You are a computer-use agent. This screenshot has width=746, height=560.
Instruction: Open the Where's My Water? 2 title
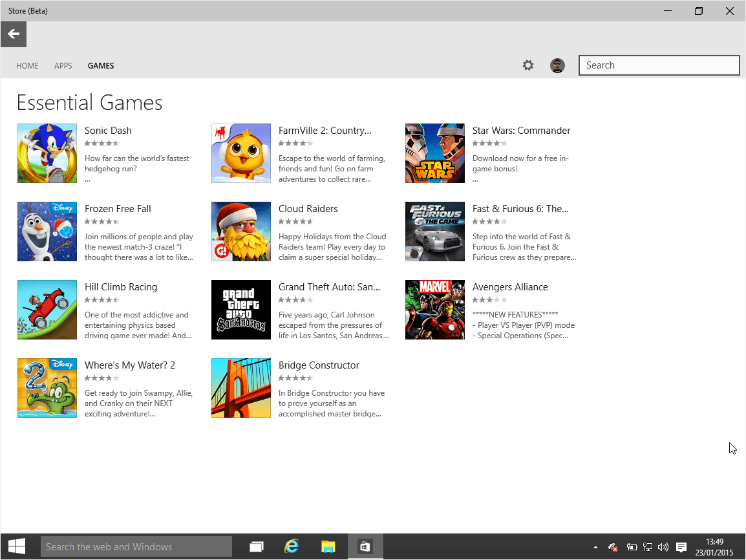(x=130, y=365)
